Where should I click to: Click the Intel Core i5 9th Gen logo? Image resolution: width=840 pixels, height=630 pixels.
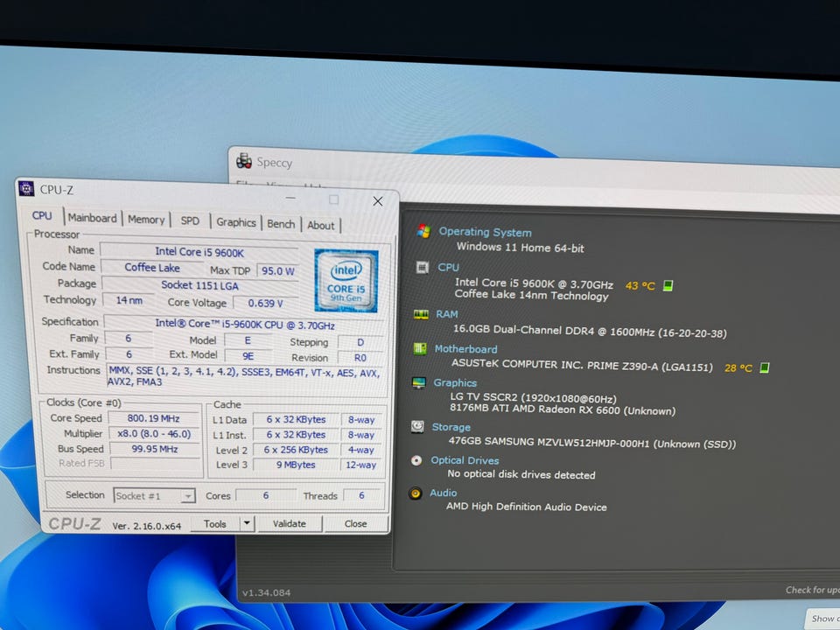click(x=346, y=281)
